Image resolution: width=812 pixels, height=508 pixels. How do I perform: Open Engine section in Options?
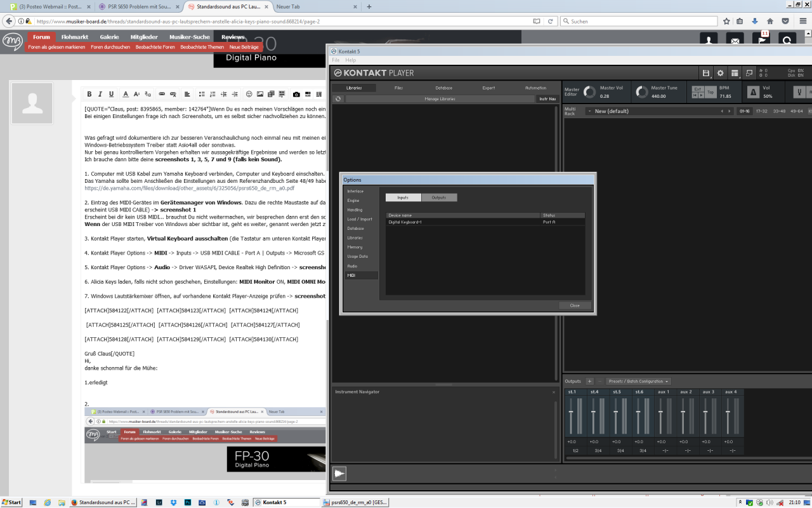point(353,201)
